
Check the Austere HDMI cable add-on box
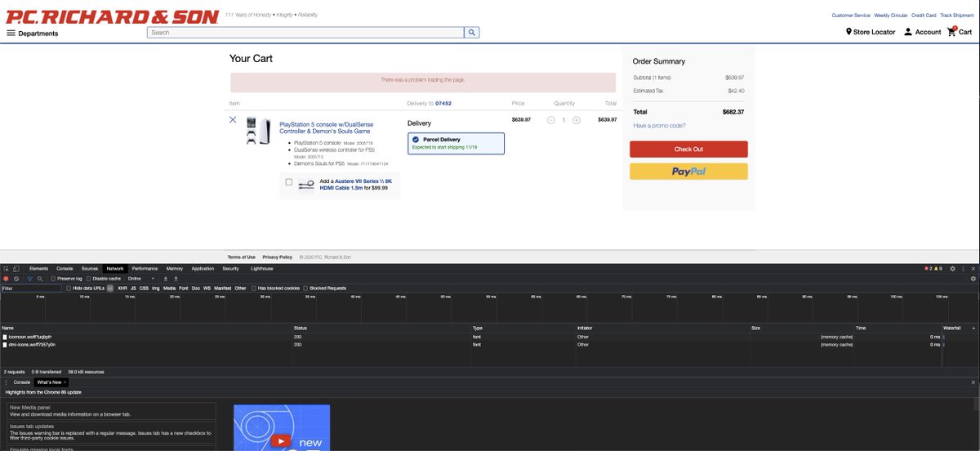click(x=289, y=182)
